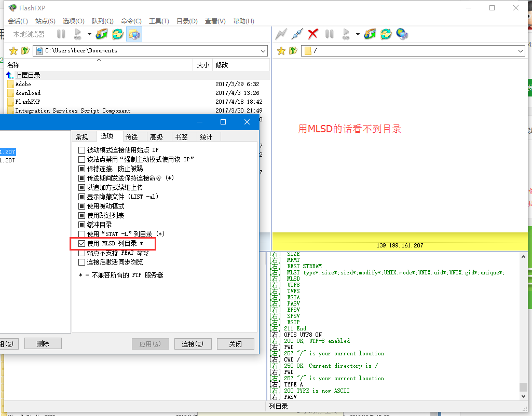Viewport: 532px width, 416px height.
Task: Pause the local pane transfer
Action: pyautogui.click(x=61, y=34)
